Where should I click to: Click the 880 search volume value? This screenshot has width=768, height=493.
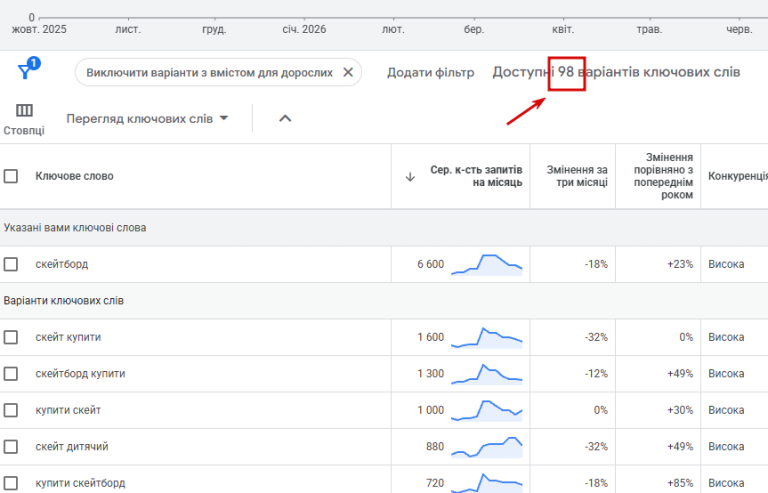[x=435, y=447]
